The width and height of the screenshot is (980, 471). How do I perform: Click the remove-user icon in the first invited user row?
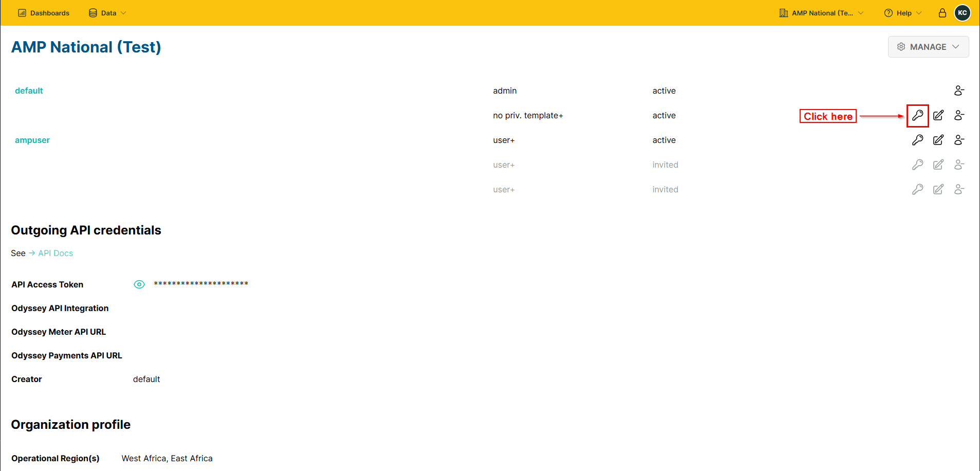click(x=959, y=165)
